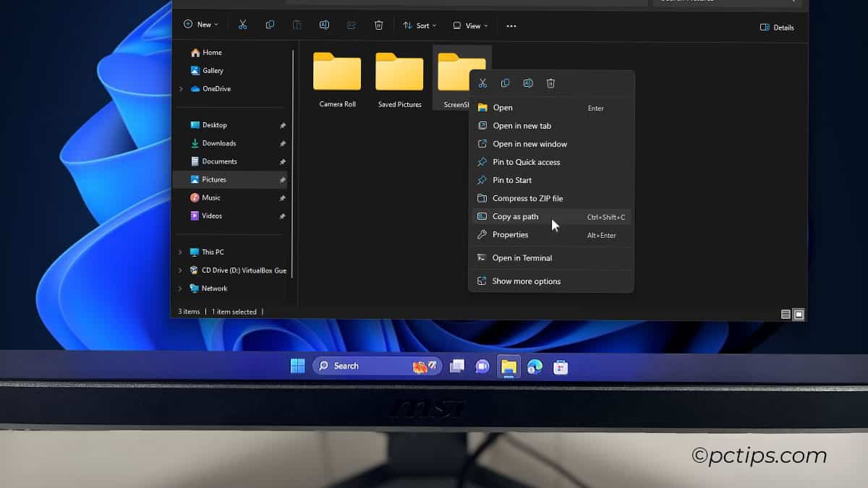Image resolution: width=868 pixels, height=488 pixels.
Task: Select the Share icon in the toolbar
Action: pyautogui.click(x=352, y=25)
